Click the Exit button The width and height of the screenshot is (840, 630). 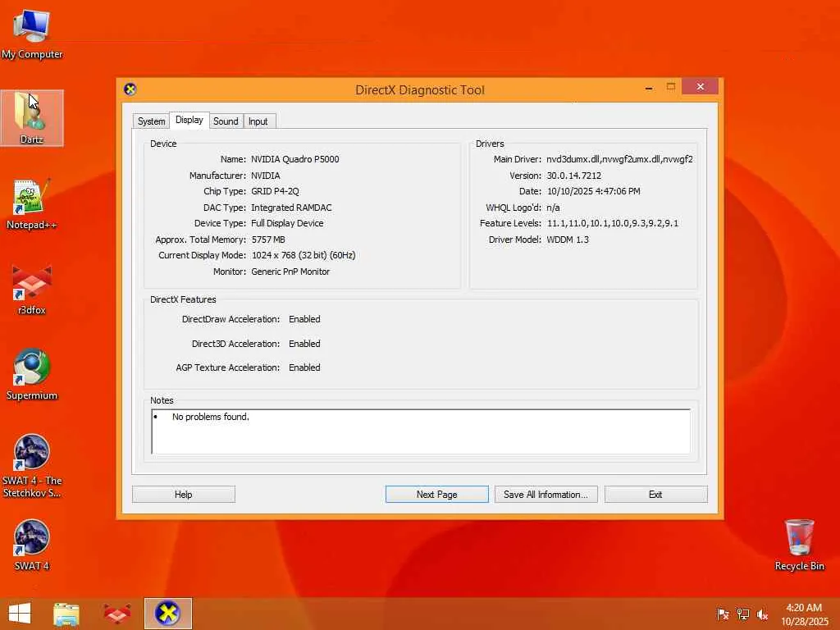(655, 495)
